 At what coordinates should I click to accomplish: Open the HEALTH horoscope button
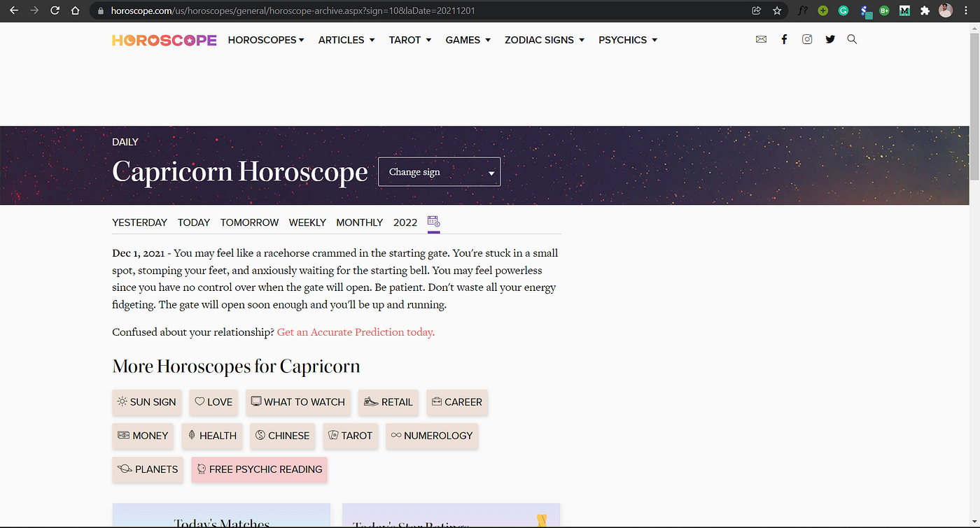[x=212, y=436]
